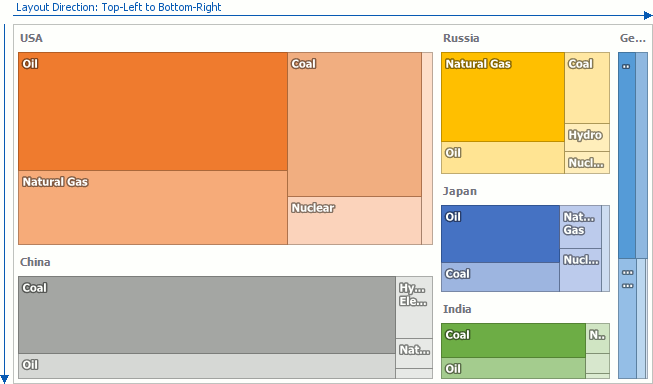Click the USA group header
Viewport: 653px width, 384px height.
coord(31,38)
